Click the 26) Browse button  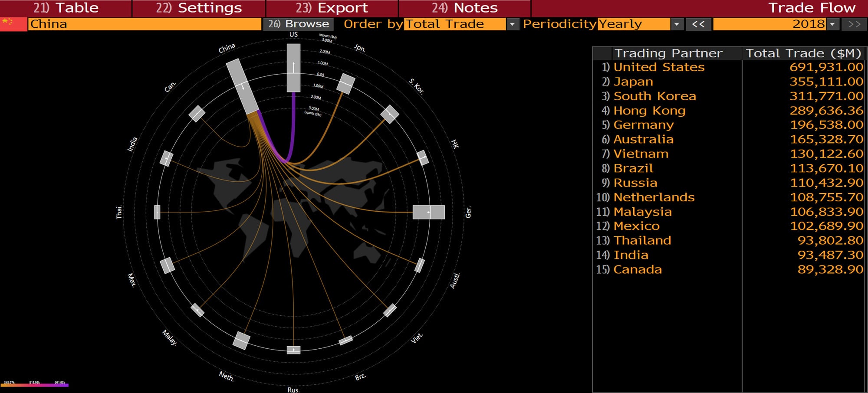(298, 24)
